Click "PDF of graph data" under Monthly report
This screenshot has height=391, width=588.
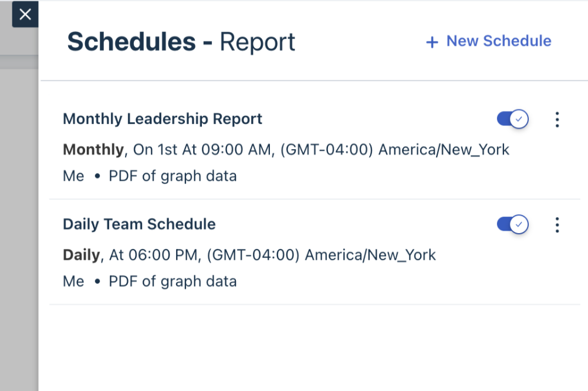tap(173, 176)
